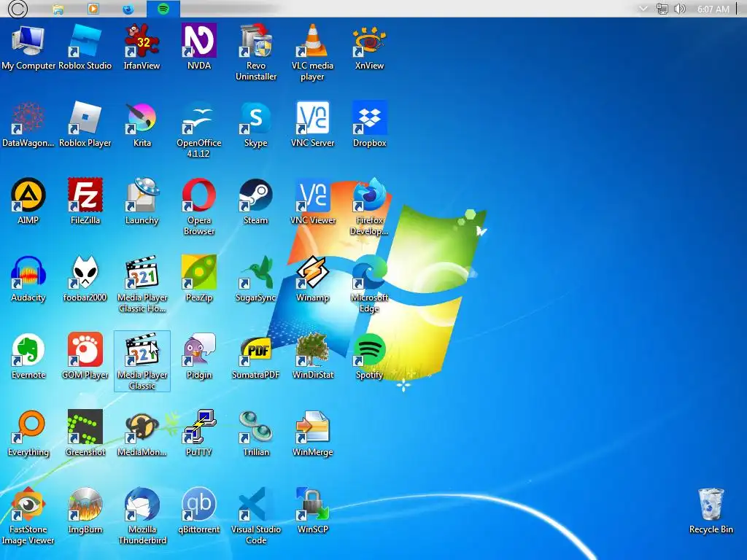Open the Skype desktop shortcut
The width and height of the screenshot is (747, 560).
point(256,124)
